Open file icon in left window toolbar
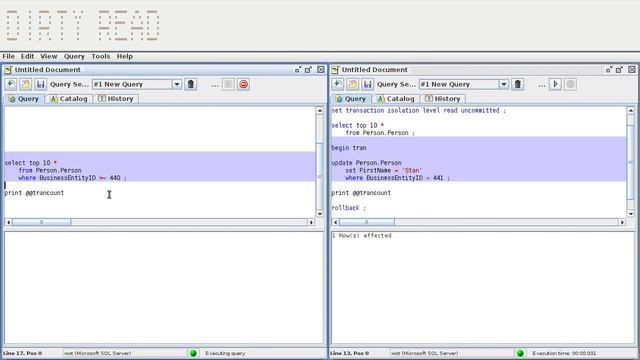 tap(26, 84)
